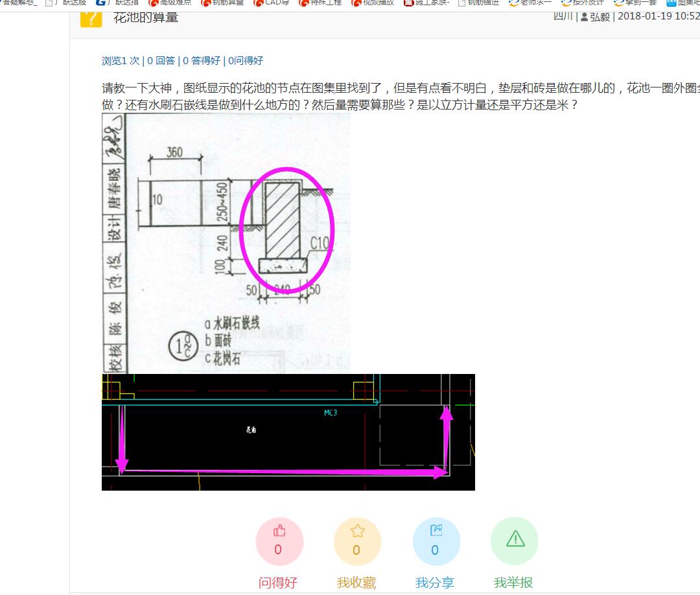Click the blue share 我分享 icon
Viewport: 700px width, 595px height.
[436, 541]
